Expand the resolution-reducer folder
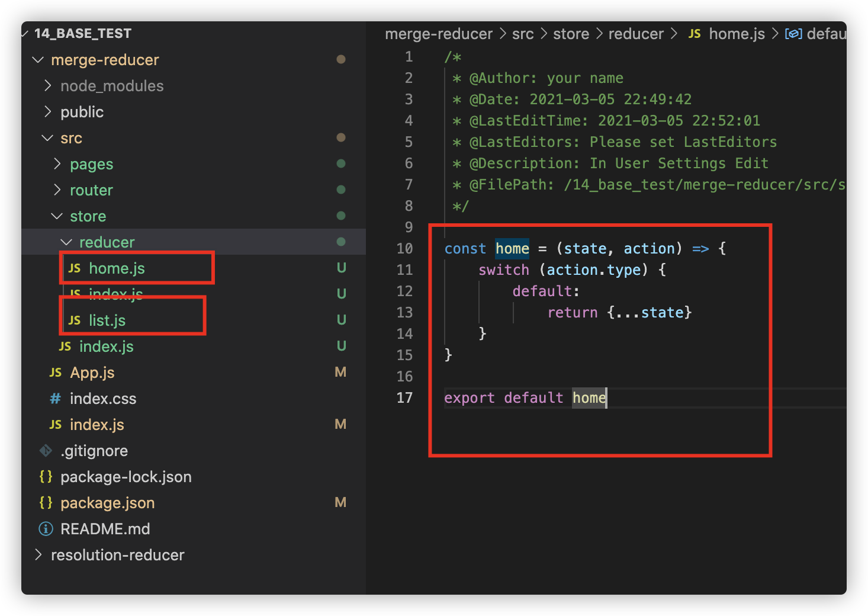 (38, 555)
